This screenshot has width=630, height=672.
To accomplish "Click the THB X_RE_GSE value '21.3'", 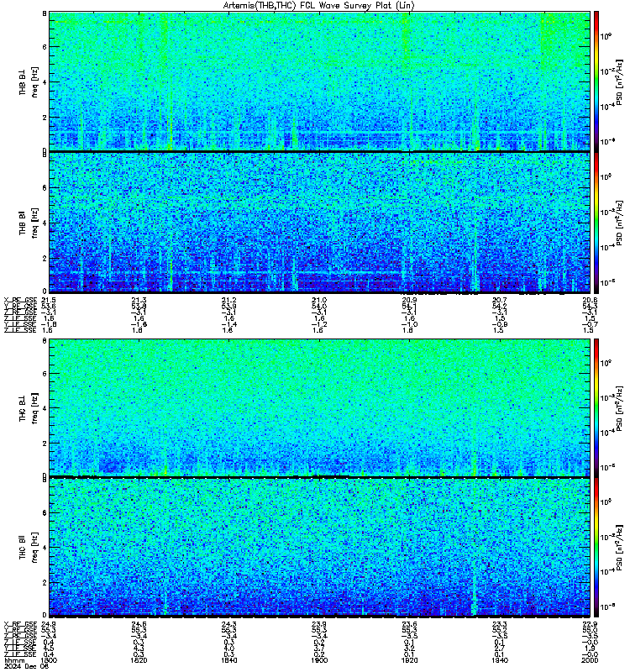I will (139, 300).
